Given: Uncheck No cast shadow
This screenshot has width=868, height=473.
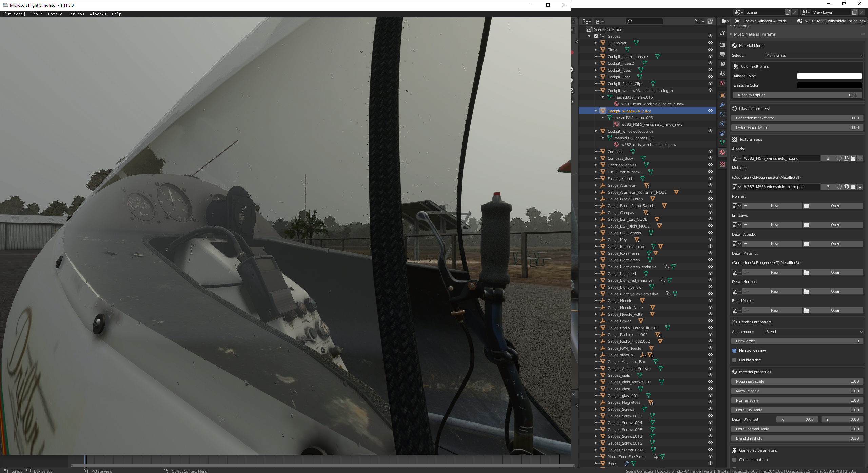Looking at the screenshot, I should (x=734, y=351).
